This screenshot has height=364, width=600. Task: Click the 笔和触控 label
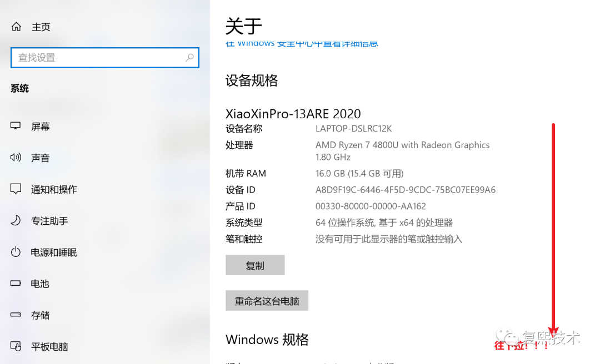244,239
